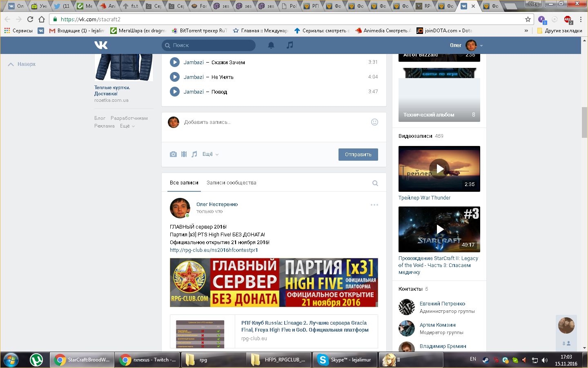Play the StarCraft #3 video thumbnail
This screenshot has height=368, width=588.
tap(439, 229)
